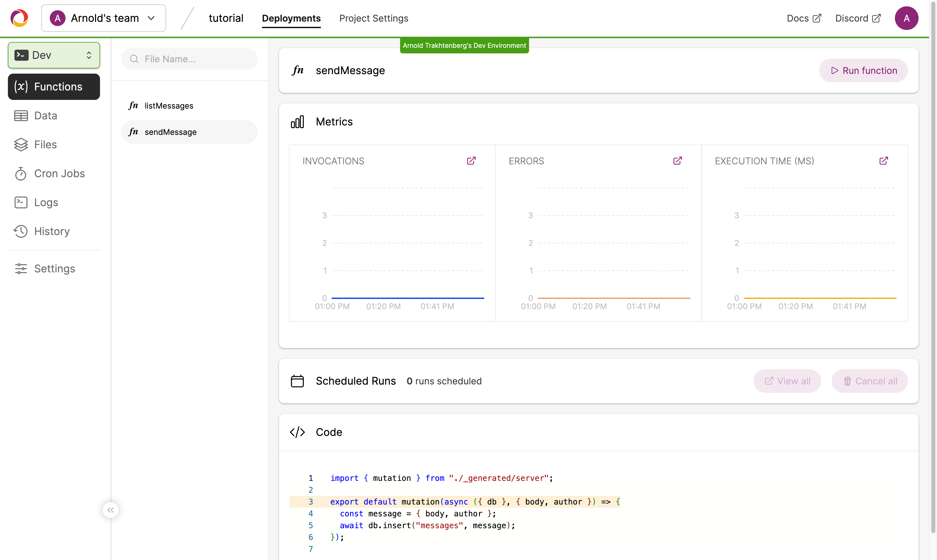This screenshot has width=937, height=560.
Task: Open Arnold's team dropdown
Action: pos(103,18)
